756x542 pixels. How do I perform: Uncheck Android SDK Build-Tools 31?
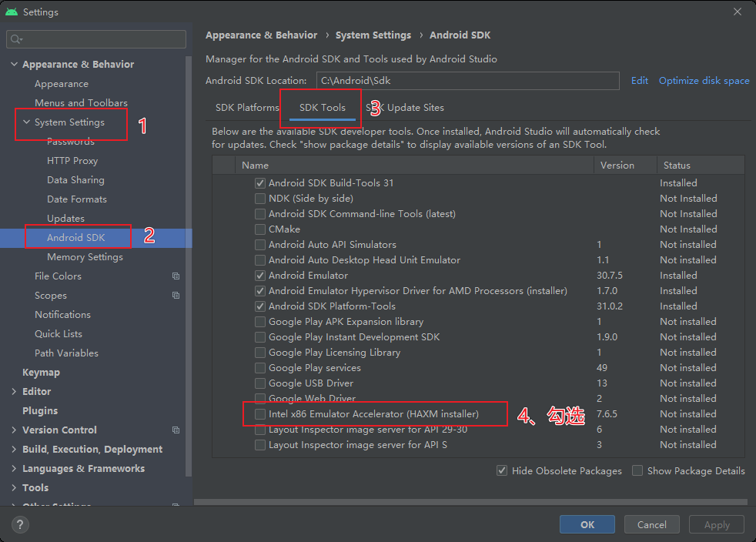(260, 182)
